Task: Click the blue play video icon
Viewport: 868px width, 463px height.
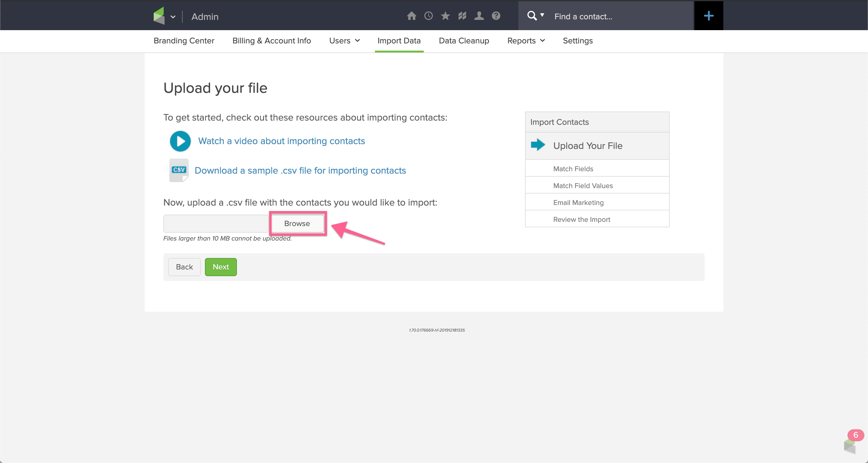Action: (180, 141)
